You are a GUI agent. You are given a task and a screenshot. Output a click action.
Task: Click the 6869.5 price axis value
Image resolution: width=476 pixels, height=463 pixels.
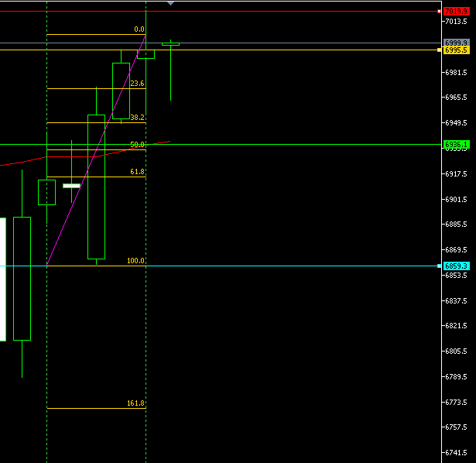click(x=456, y=250)
